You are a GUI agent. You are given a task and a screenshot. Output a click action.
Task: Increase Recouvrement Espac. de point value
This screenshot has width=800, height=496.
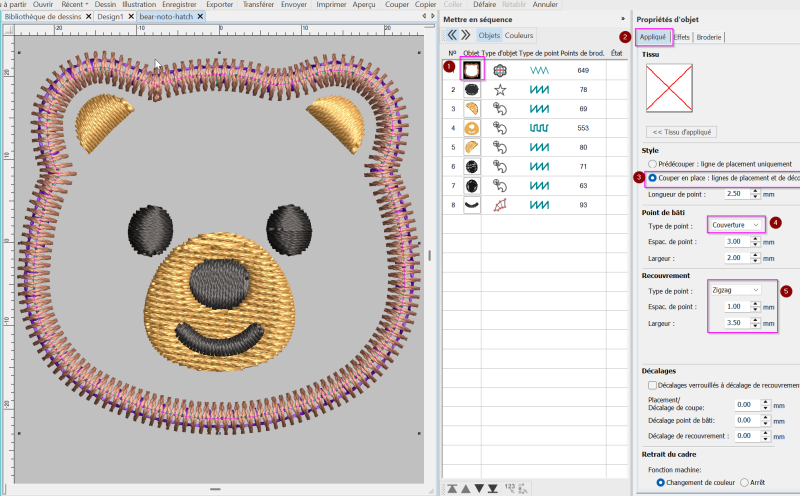point(756,304)
